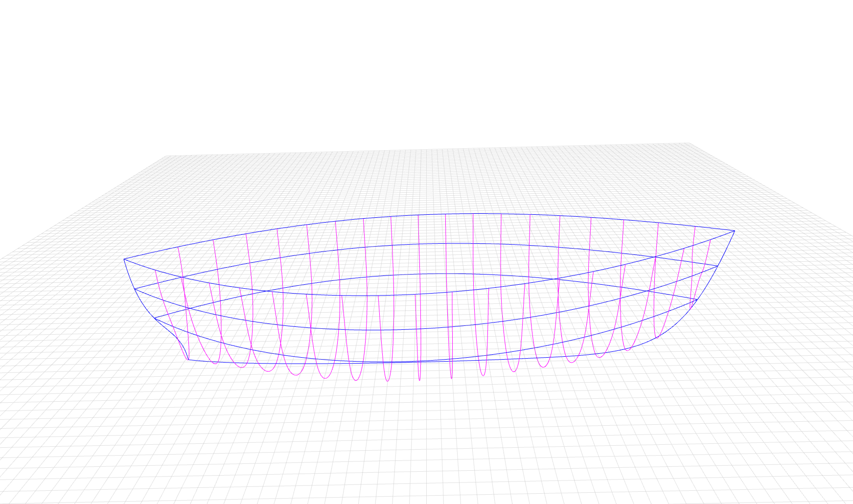Click the hull's left tip where top curves meet

[x=124, y=259]
